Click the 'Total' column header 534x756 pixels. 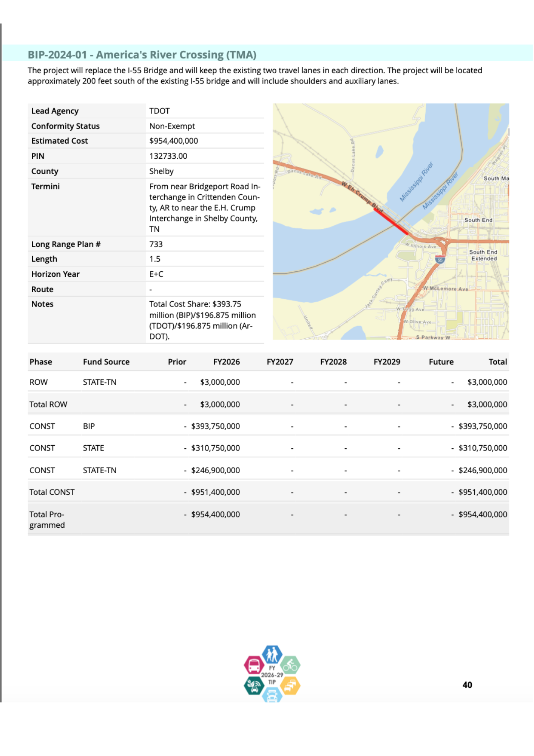click(498, 362)
